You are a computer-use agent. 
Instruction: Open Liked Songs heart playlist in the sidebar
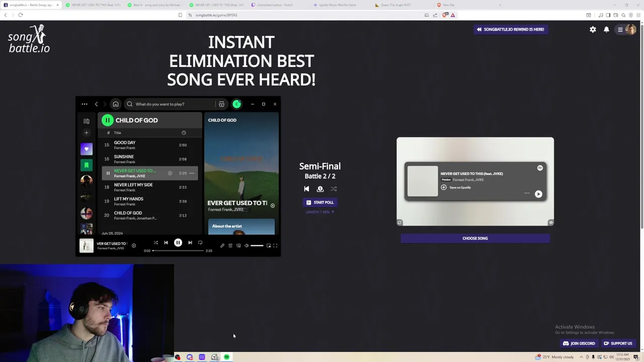(86, 149)
